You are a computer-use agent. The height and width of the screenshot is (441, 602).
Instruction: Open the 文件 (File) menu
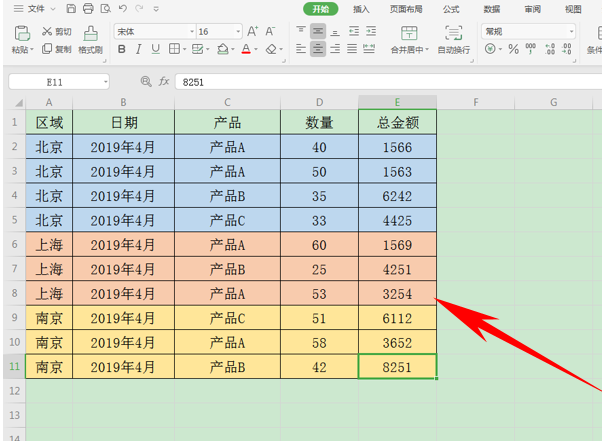tap(35, 8)
